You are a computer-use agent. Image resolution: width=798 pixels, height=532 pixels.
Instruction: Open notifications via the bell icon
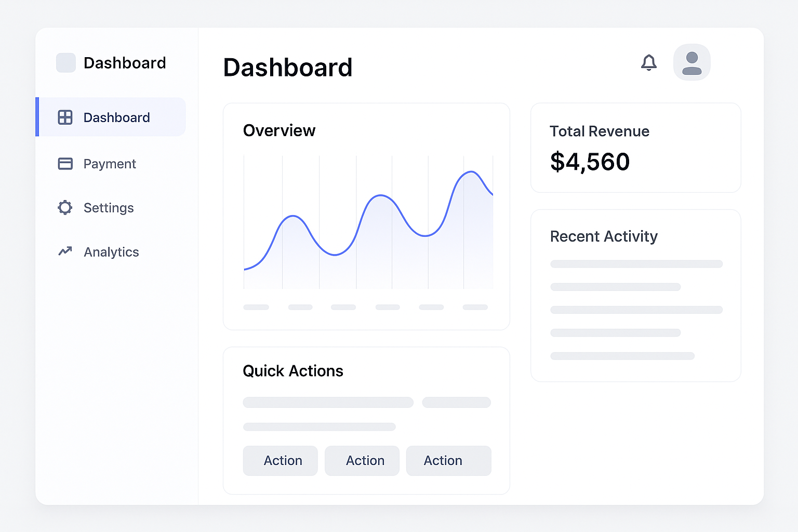[648, 63]
